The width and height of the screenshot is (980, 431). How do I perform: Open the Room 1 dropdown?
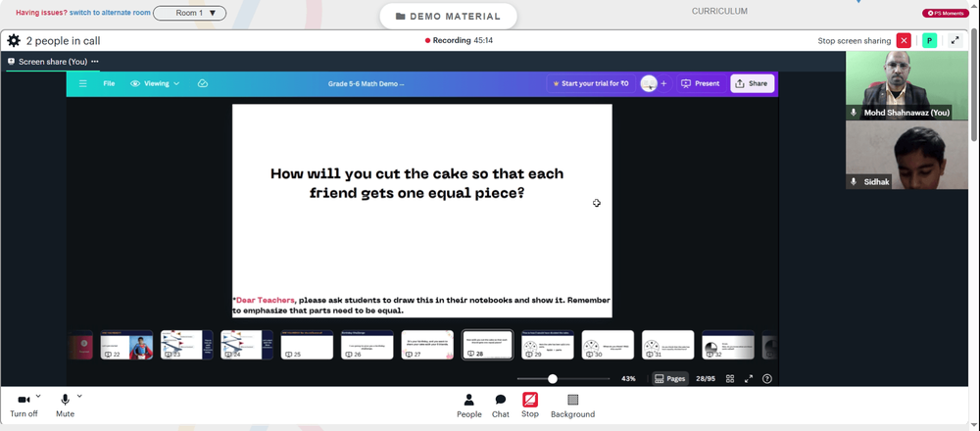(190, 13)
